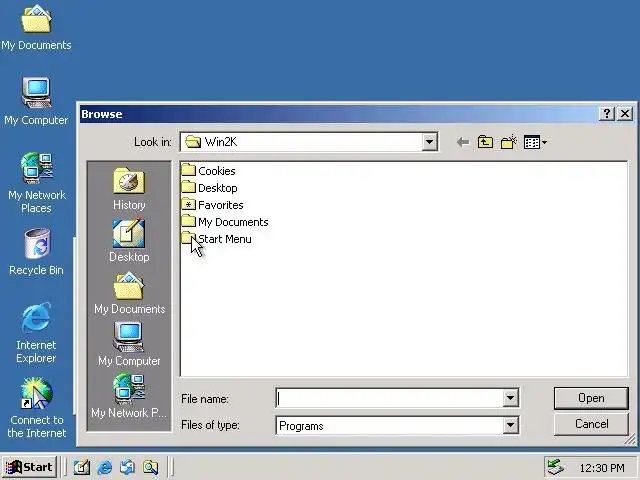Go up one level in the folder hierarchy
Screen dimensions: 640x480
coord(485,142)
